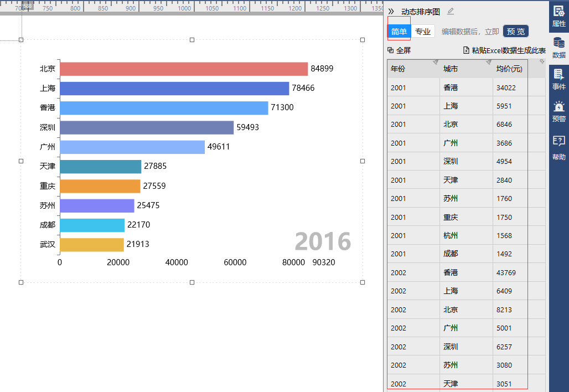
Task: Click the 苏州 purple bar in chart
Action: [x=97, y=205]
